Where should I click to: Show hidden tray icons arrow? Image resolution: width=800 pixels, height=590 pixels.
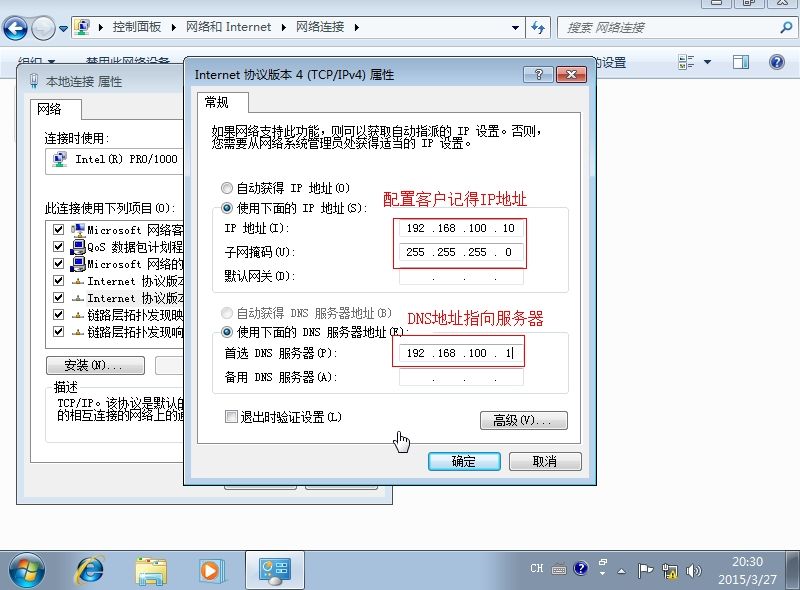point(622,570)
